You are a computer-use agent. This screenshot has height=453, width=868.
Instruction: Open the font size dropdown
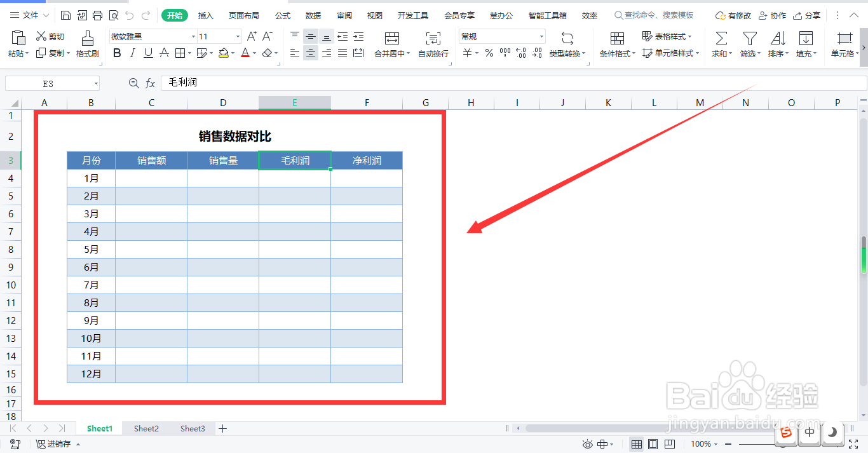point(238,36)
